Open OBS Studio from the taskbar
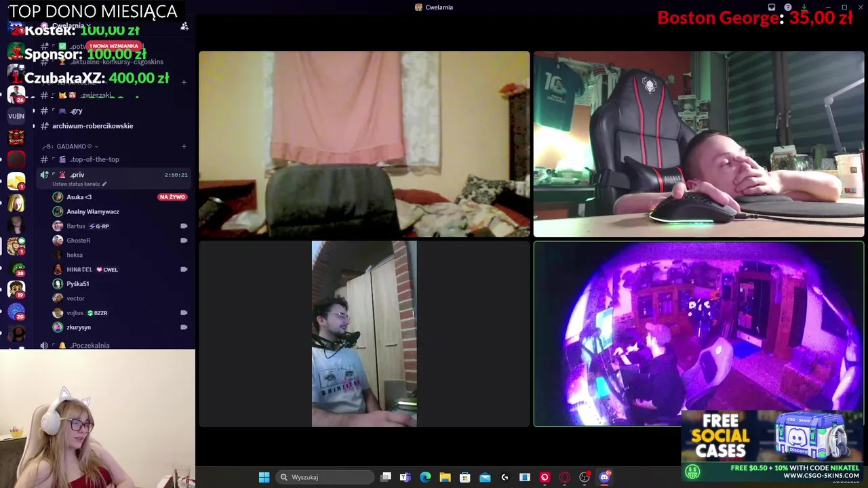Screen dimensions: 868x488 coord(585,477)
